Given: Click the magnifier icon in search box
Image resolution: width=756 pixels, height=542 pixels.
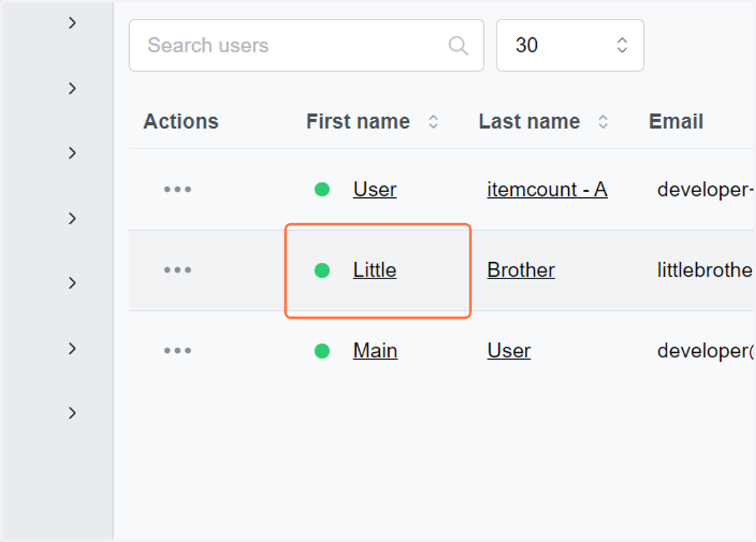Looking at the screenshot, I should 458,45.
